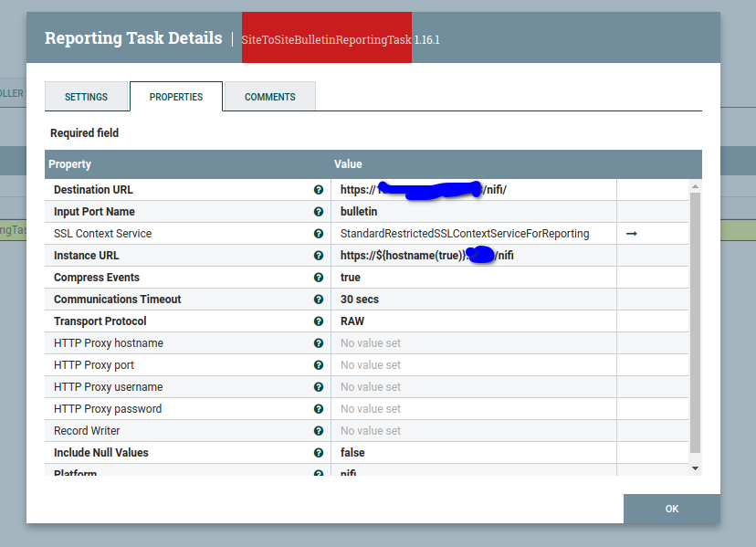
Task: Switch to the Settings tab
Action: tap(87, 96)
